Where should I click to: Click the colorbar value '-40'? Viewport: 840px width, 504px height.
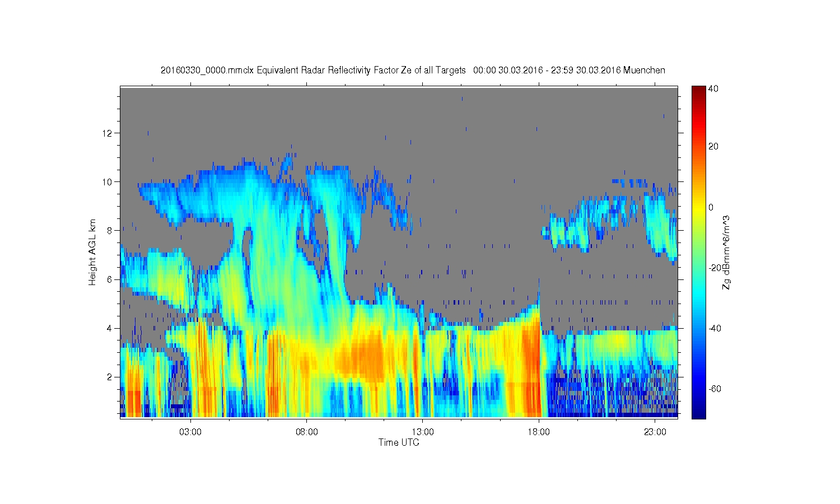715,328
